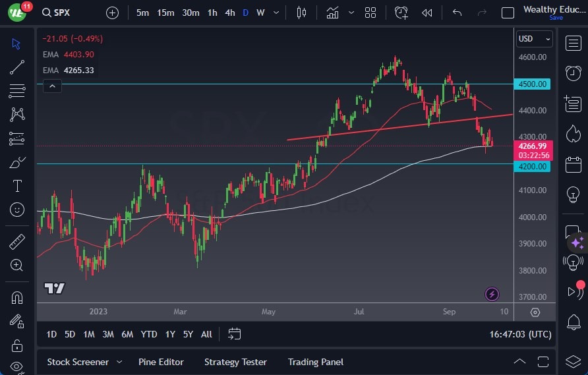Select the brush drawing tool

[x=17, y=162]
